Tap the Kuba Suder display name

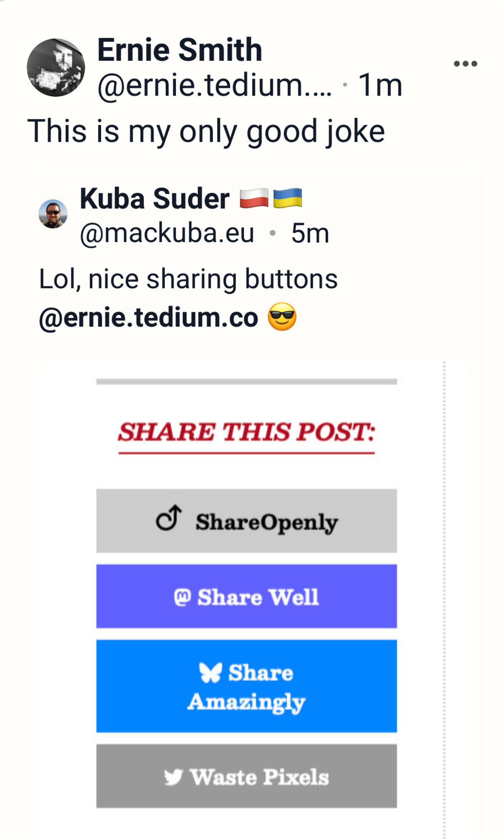pyautogui.click(x=154, y=198)
